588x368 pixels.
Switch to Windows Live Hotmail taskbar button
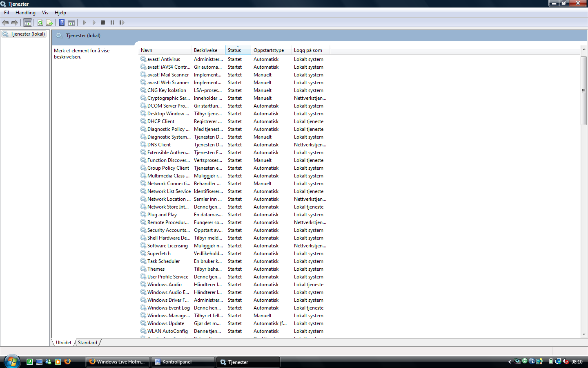coord(118,362)
